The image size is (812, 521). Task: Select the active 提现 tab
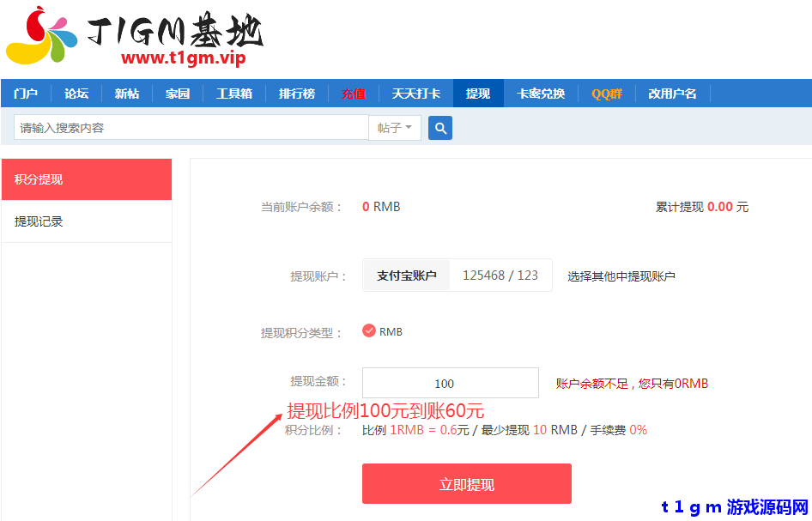(x=478, y=93)
